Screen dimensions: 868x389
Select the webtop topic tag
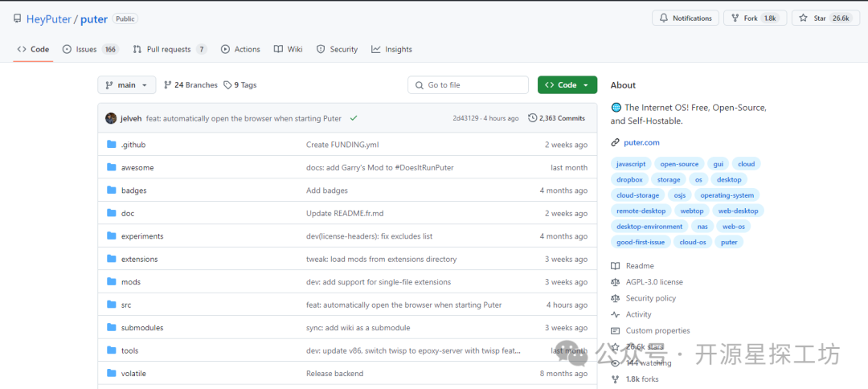click(x=692, y=211)
